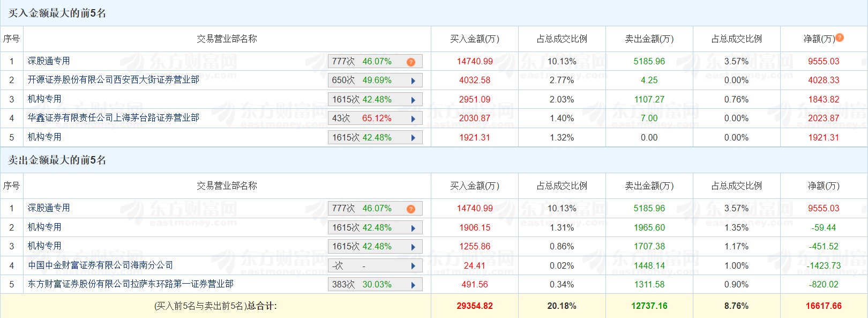Click the blue arrow in the 开源证券 row
868x318 pixels.
[413, 81]
